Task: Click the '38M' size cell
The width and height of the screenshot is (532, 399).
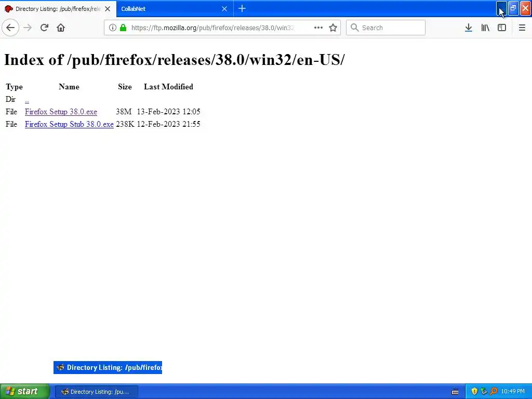Action: coord(124,112)
